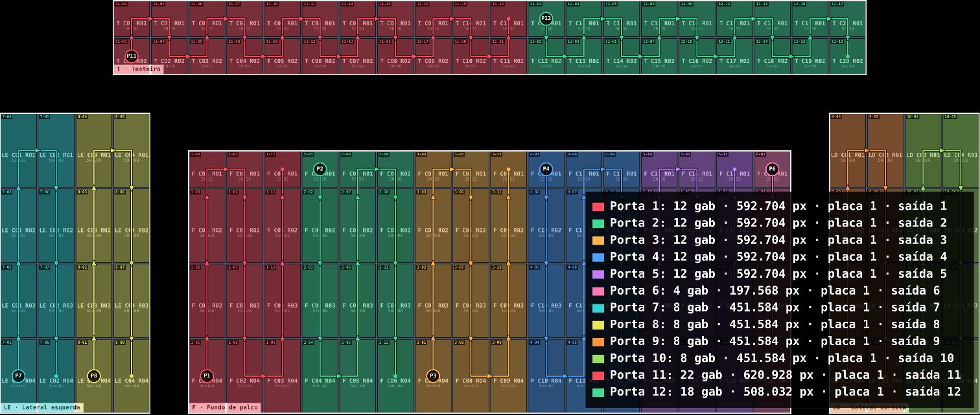Click the Porta 7 cyan legend swatch

point(598,308)
